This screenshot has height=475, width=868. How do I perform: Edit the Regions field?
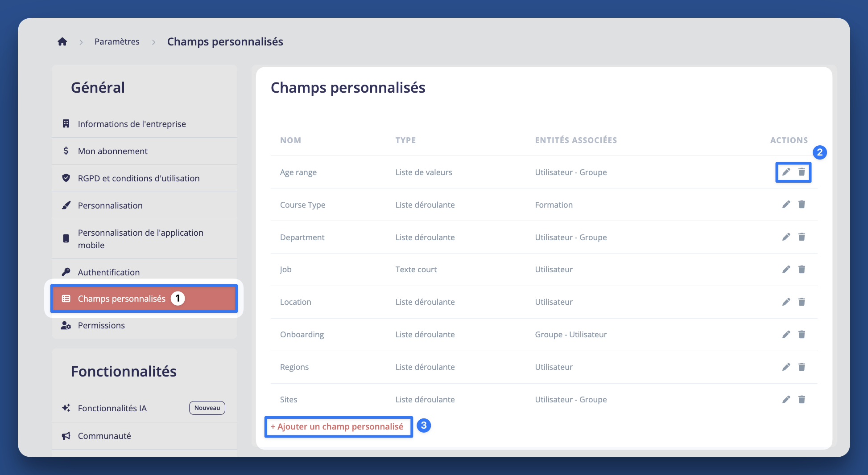click(786, 367)
